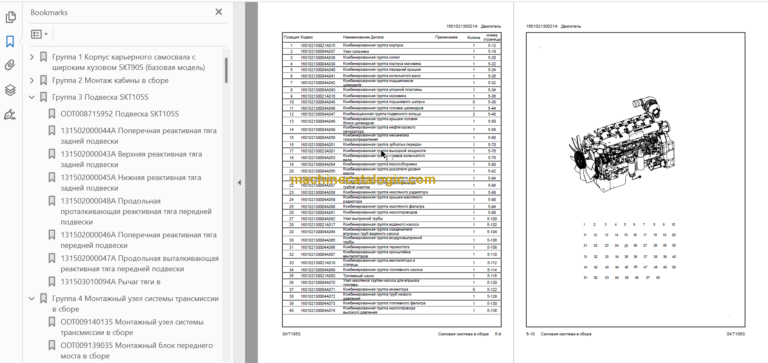Collapse the Группа 4 bookmark
The width and height of the screenshot is (768, 363).
tap(32, 298)
